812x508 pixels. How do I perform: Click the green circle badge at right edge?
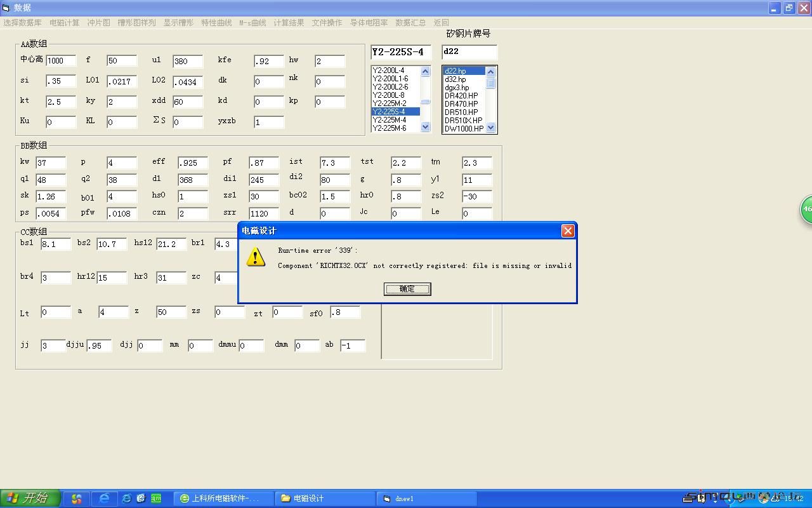click(x=806, y=209)
